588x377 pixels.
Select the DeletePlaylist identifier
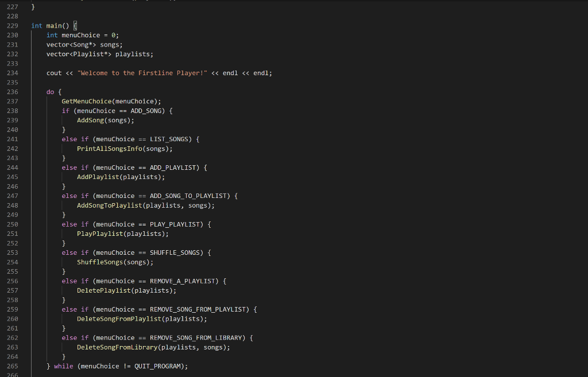pyautogui.click(x=103, y=290)
